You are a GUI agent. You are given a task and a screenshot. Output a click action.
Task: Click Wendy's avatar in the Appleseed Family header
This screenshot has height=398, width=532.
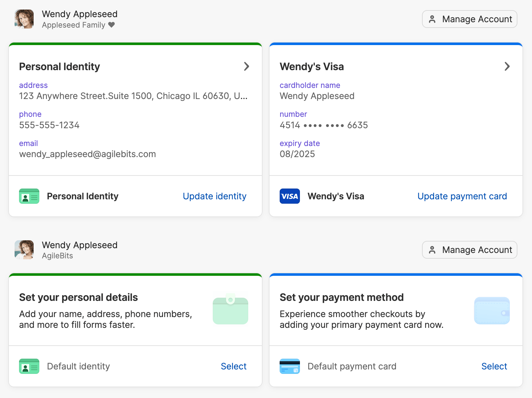pyautogui.click(x=24, y=19)
